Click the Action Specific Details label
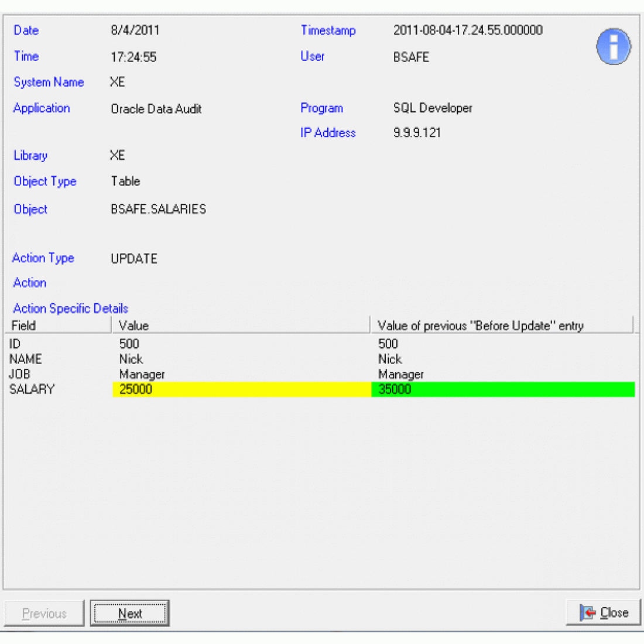This screenshot has width=644, height=644. coord(70,309)
